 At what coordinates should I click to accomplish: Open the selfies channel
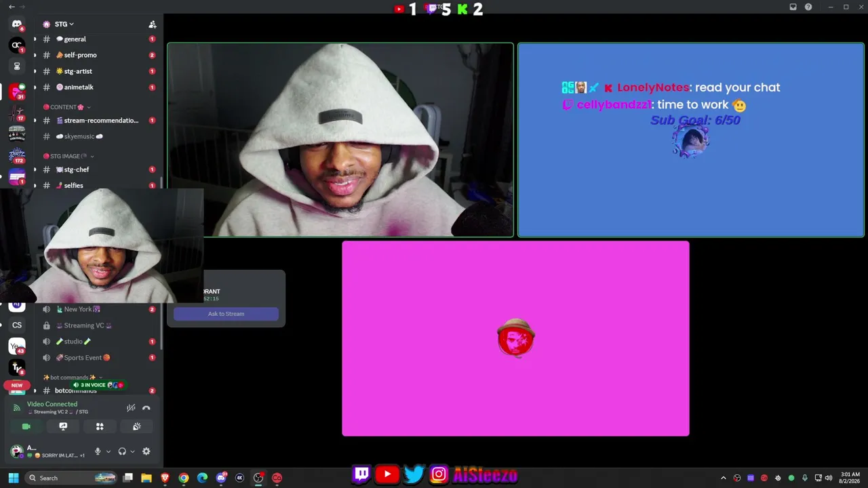pos(98,185)
